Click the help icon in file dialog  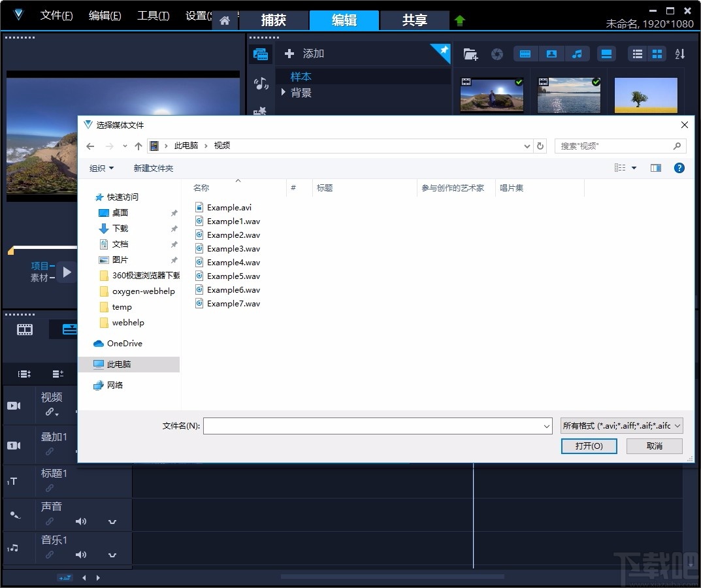click(679, 168)
